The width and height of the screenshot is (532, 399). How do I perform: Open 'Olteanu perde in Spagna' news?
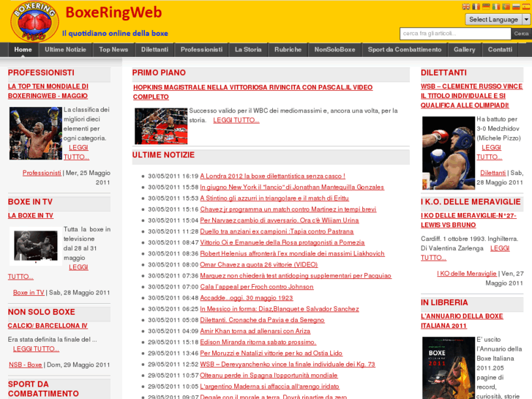(269, 376)
